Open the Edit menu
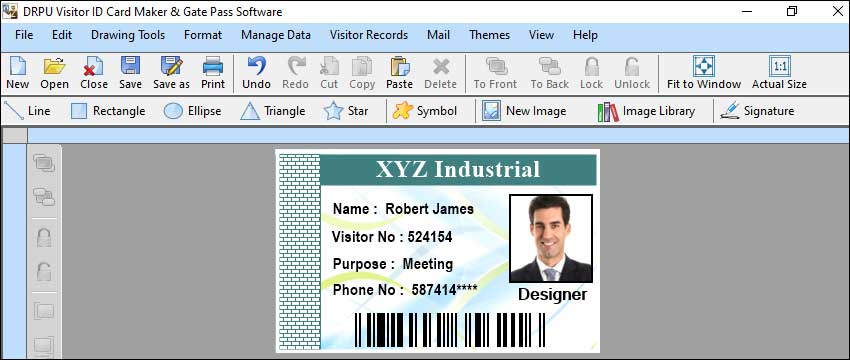The width and height of the screenshot is (850, 360). click(62, 35)
